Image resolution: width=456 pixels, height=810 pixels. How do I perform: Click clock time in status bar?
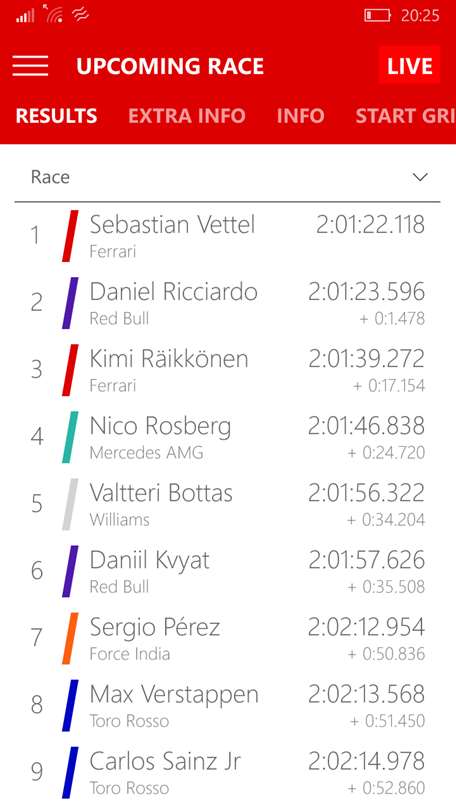pos(420,15)
